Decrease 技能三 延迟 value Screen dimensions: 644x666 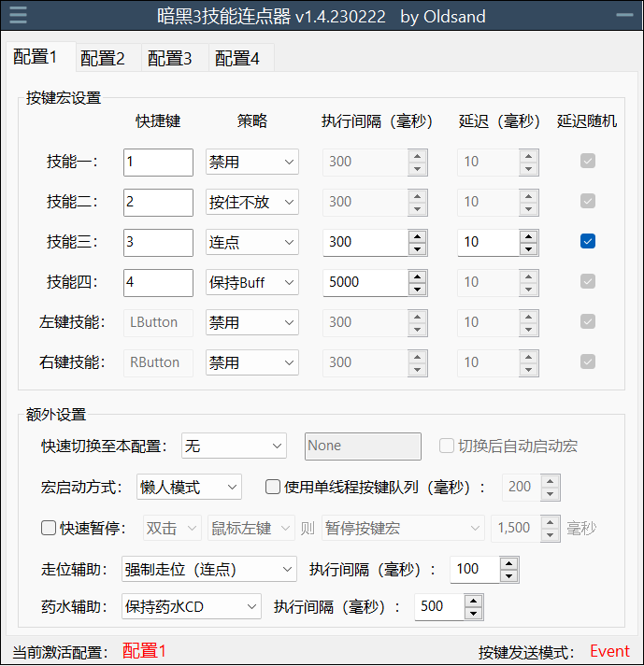(x=529, y=248)
